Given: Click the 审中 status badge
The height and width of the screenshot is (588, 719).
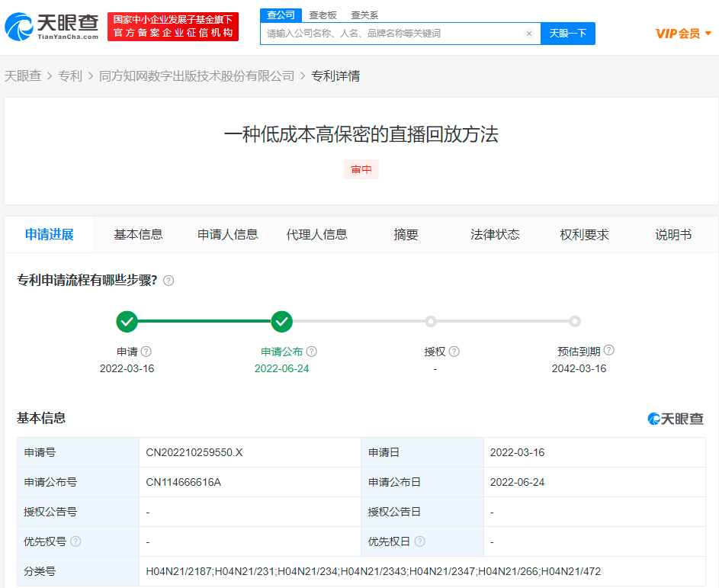Looking at the screenshot, I should coord(361,169).
